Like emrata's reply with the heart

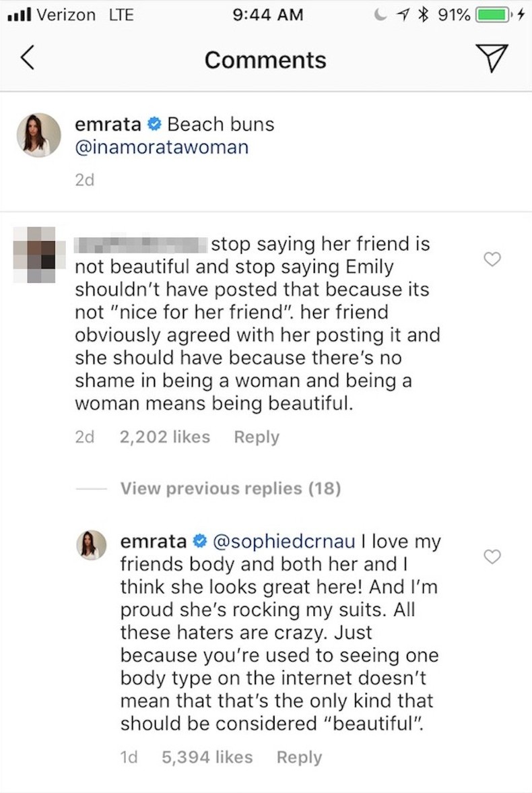tap(493, 557)
